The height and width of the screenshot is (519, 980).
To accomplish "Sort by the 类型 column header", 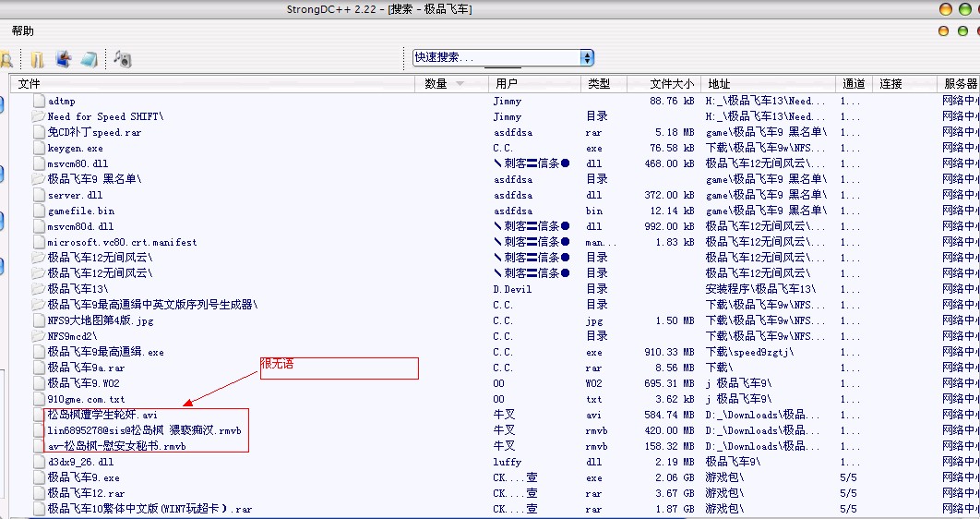I will click(x=604, y=84).
